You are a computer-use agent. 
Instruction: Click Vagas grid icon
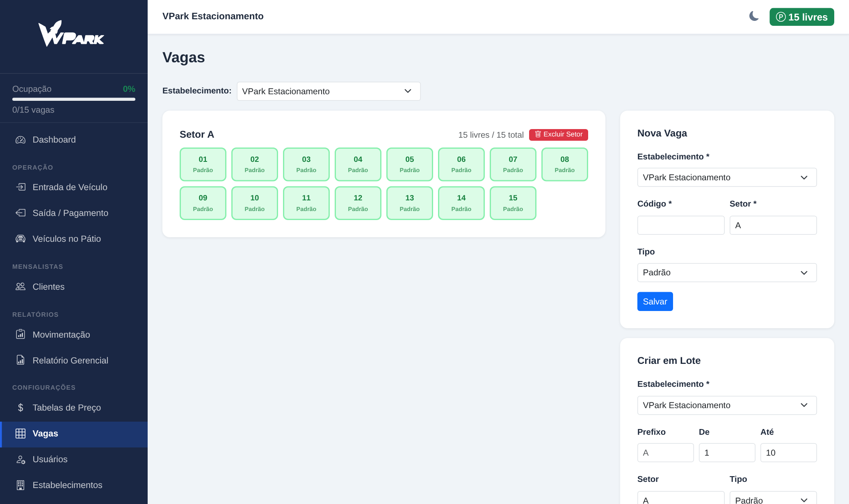coord(21,434)
